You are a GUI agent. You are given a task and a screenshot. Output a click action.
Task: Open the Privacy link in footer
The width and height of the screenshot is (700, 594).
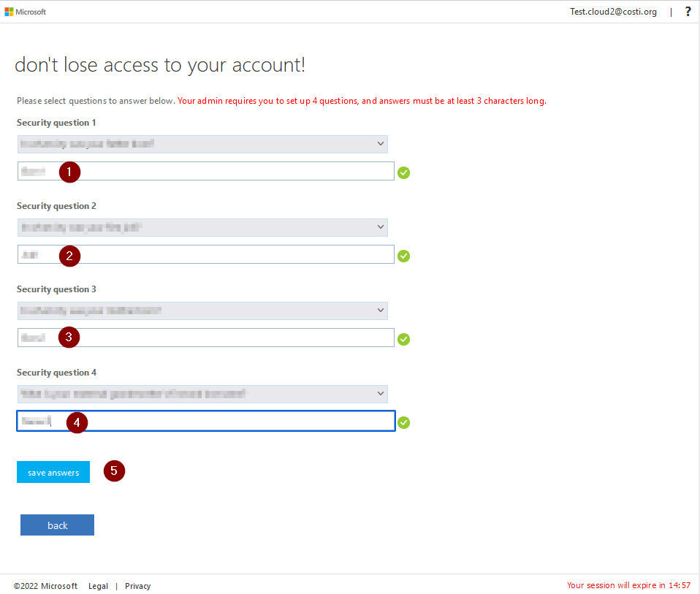[137, 586]
